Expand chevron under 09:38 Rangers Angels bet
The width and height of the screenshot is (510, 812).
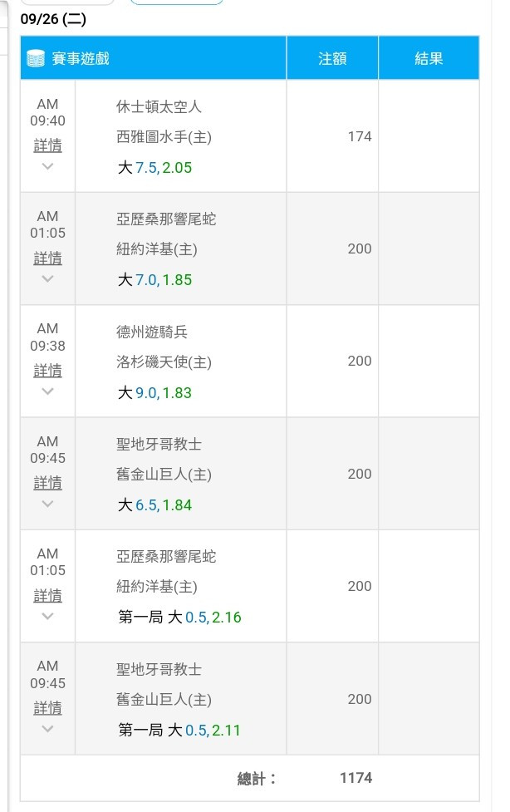[x=47, y=391]
